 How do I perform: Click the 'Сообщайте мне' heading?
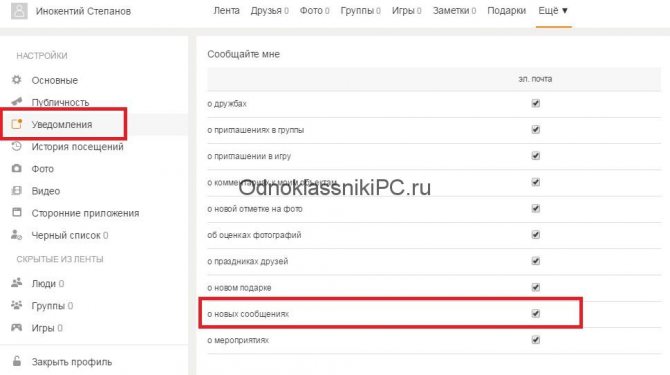(x=244, y=54)
